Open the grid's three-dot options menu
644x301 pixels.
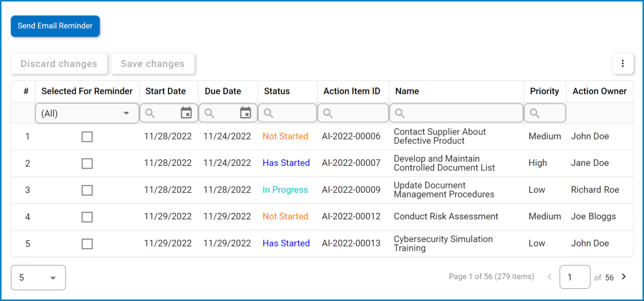(x=622, y=64)
